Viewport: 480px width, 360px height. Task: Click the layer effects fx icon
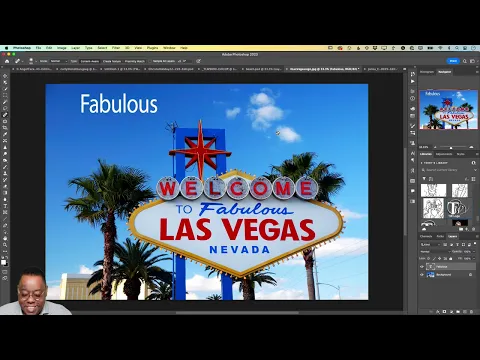438,312
